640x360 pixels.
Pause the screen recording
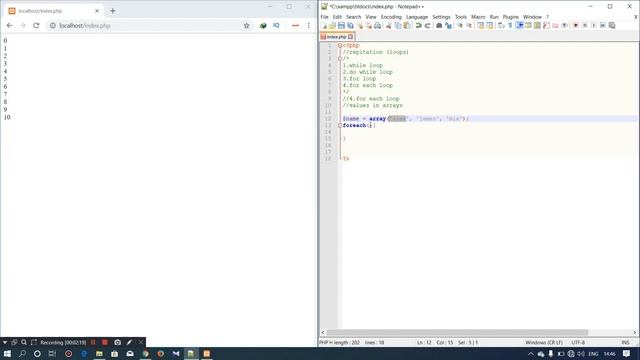tap(93, 342)
